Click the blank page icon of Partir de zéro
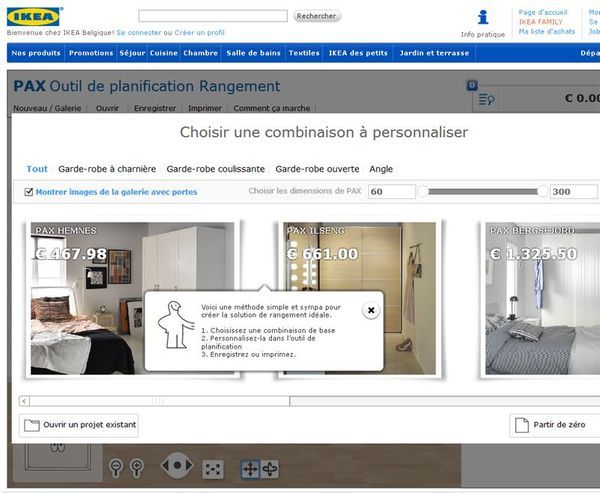The height and width of the screenshot is (493, 600). tap(522, 425)
